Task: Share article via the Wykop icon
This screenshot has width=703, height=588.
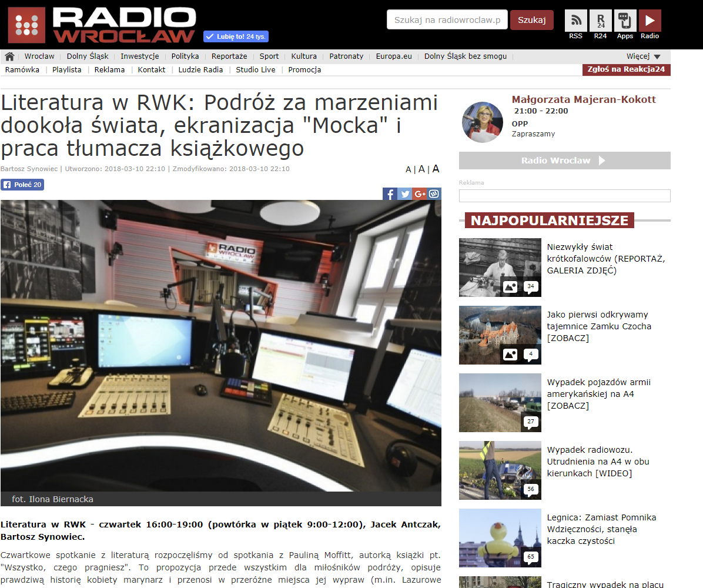Action: point(434,194)
